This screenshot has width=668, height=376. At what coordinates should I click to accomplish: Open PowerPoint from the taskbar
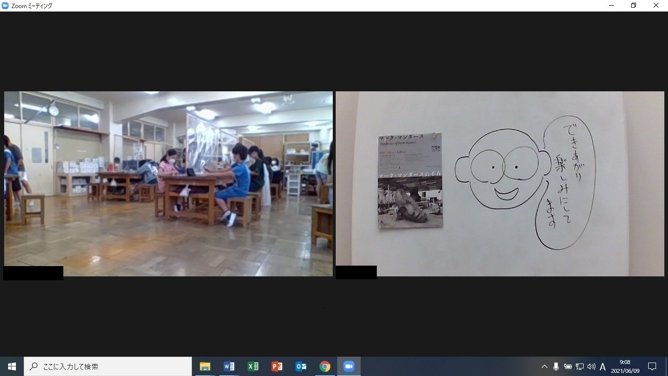[277, 366]
